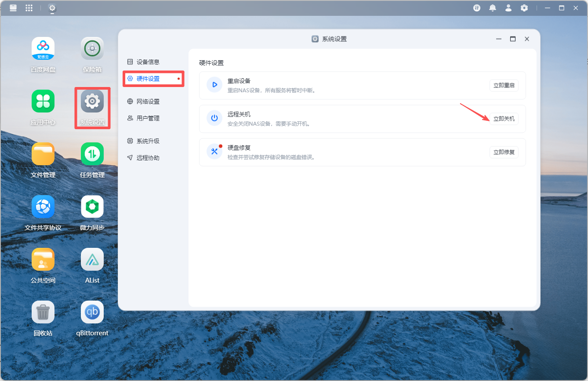The image size is (588, 381).
Task: Click the 立即修复 disk repair button
Action: point(504,152)
